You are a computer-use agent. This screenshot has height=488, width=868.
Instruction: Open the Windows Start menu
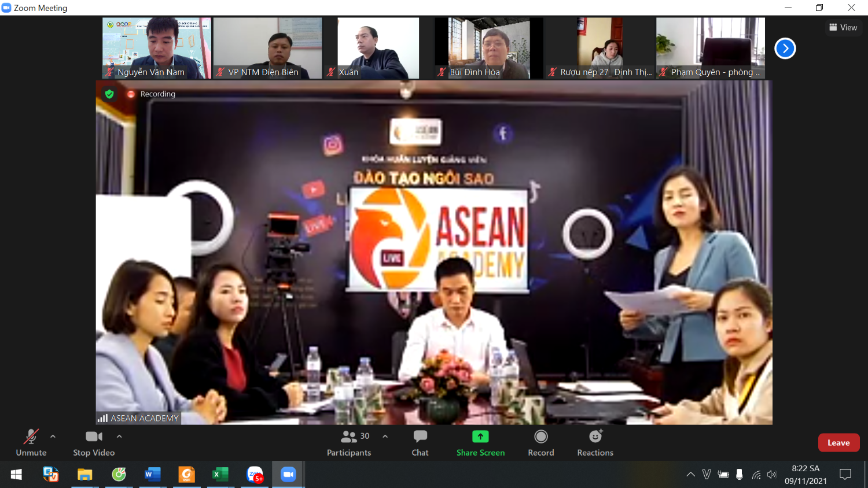pos(16,475)
